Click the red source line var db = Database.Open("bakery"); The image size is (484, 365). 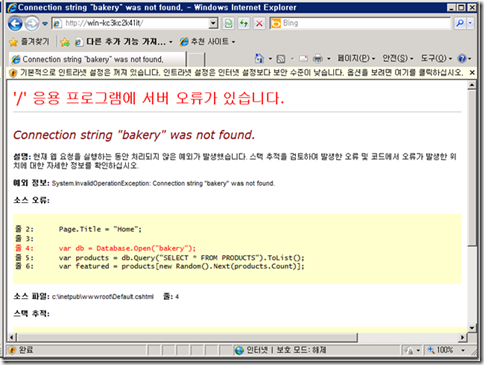127,248
